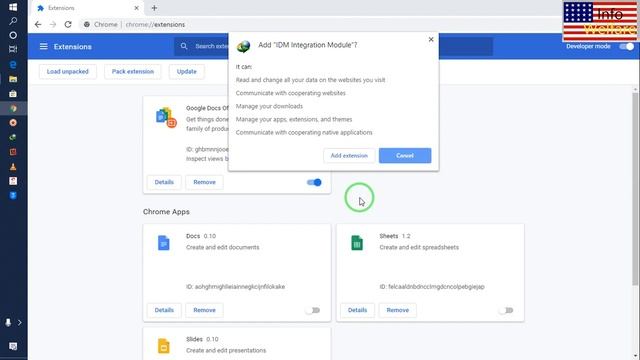Open Microsoft Store from the taskbar
640x360 pixels.
(x=13, y=93)
